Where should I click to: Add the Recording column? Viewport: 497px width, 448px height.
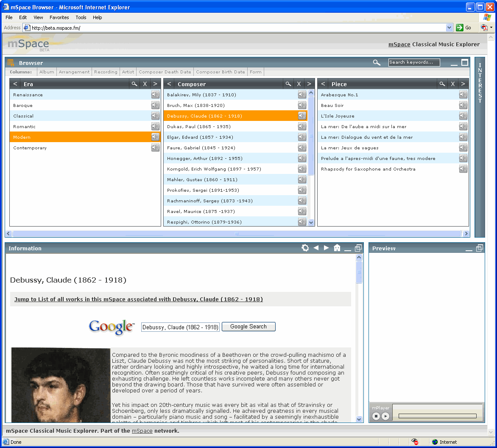tap(106, 72)
